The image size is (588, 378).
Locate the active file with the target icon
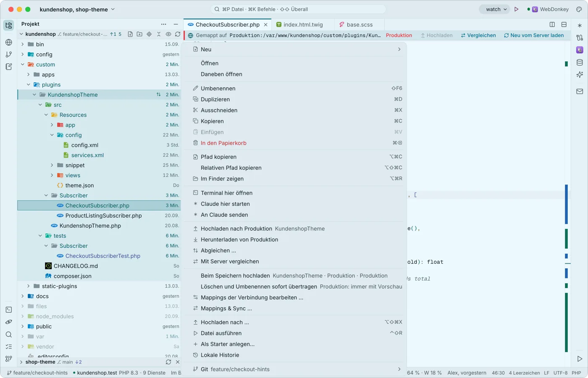(149, 34)
